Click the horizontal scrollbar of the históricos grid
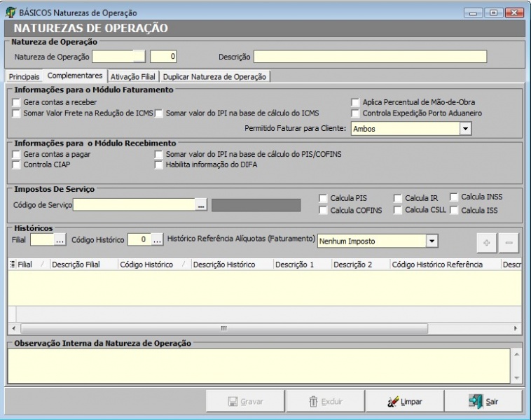The image size is (531, 420). click(224, 328)
